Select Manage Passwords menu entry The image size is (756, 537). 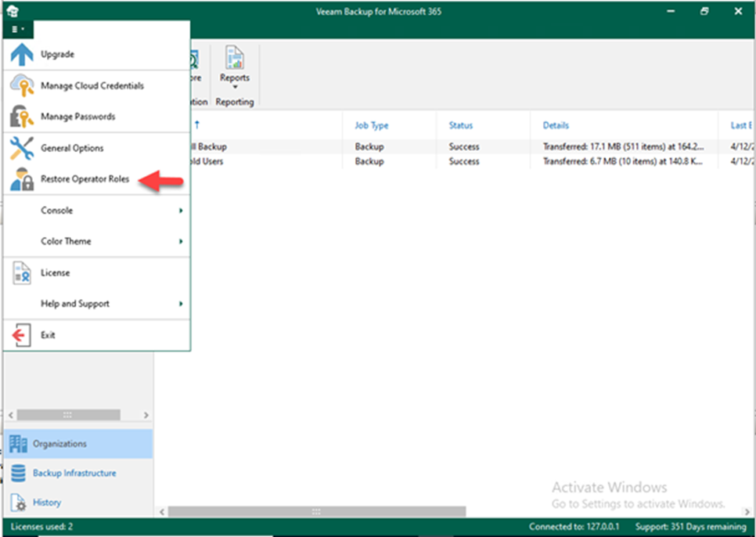tap(96, 116)
